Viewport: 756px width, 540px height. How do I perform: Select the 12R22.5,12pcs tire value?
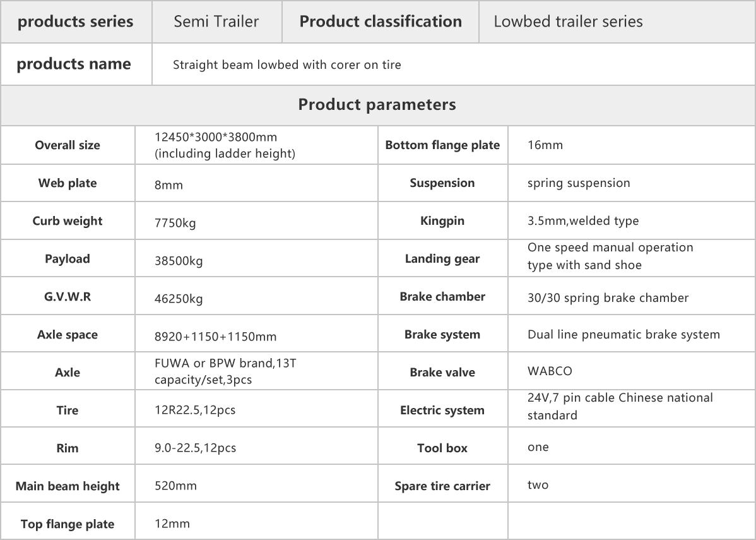pyautogui.click(x=195, y=410)
